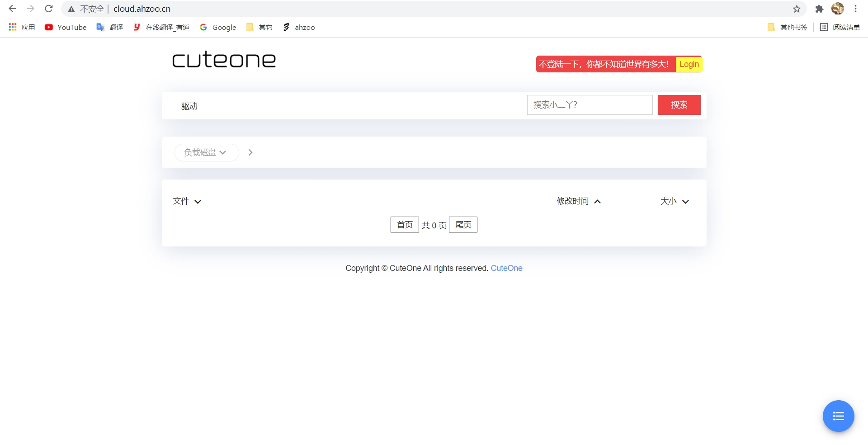
Task: Click the yellow Login button
Action: 689,64
